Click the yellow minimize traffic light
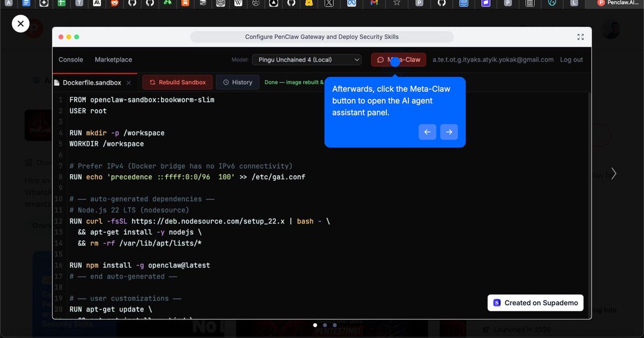 coord(68,37)
